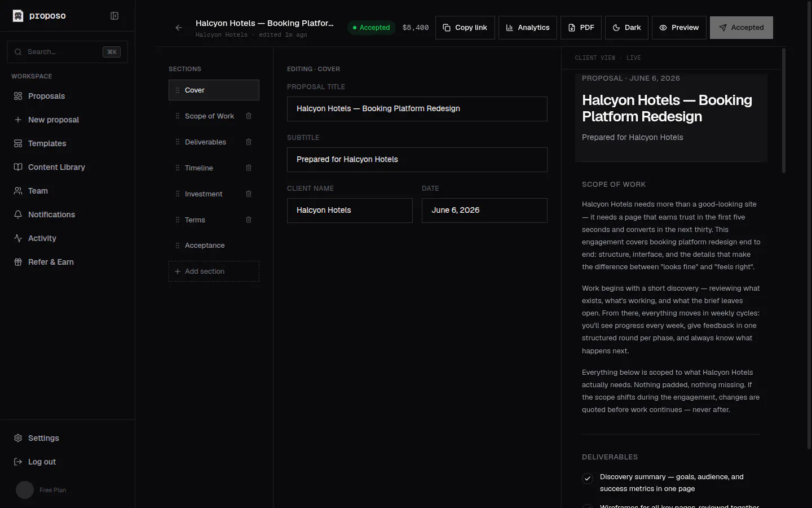Open Notifications
Screen dimensions: 812x508
pyautogui.click(x=68, y=214)
